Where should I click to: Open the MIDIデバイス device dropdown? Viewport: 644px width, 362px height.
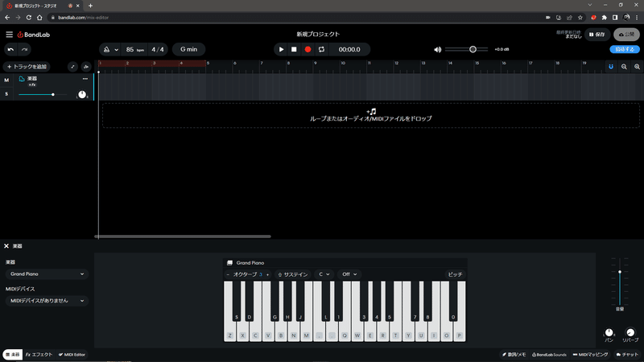point(47,301)
